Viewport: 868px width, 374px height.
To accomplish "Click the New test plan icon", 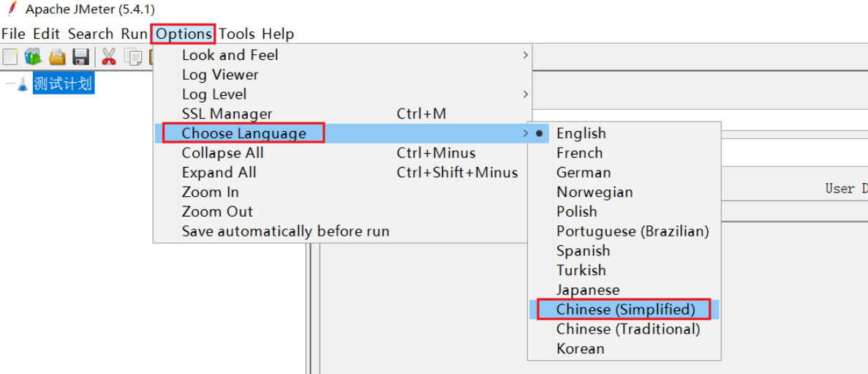I will click(10, 56).
